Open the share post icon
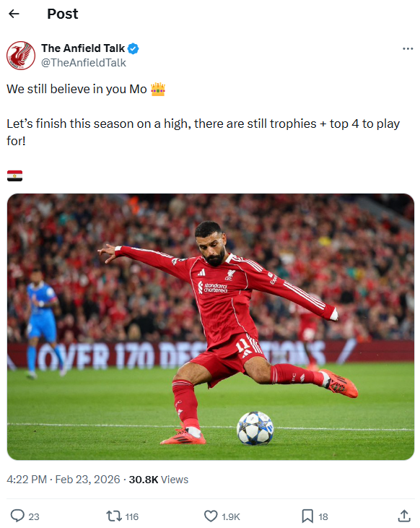420x528 pixels. pyautogui.click(x=404, y=516)
